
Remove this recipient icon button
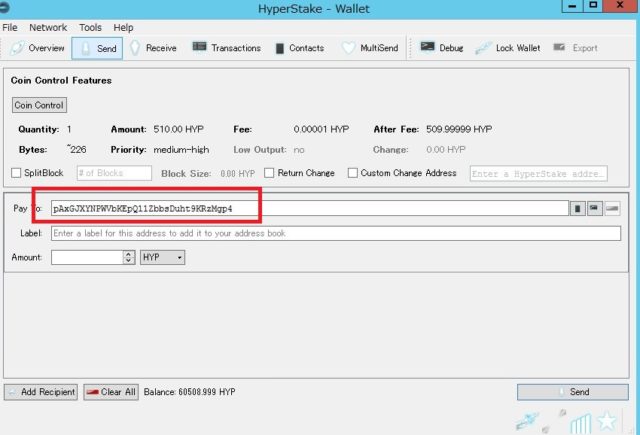[612, 209]
